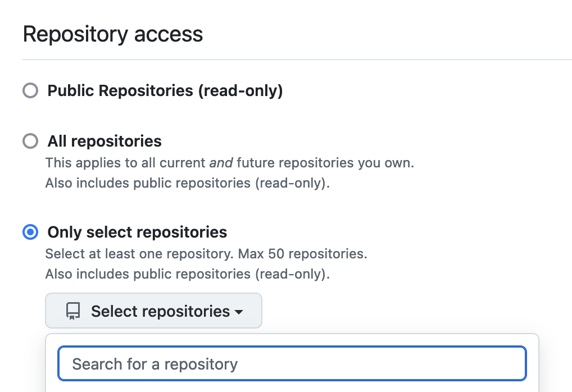The height and width of the screenshot is (392, 572).
Task: Click the "Public Repositories (read-only)" label text
Action: (165, 90)
